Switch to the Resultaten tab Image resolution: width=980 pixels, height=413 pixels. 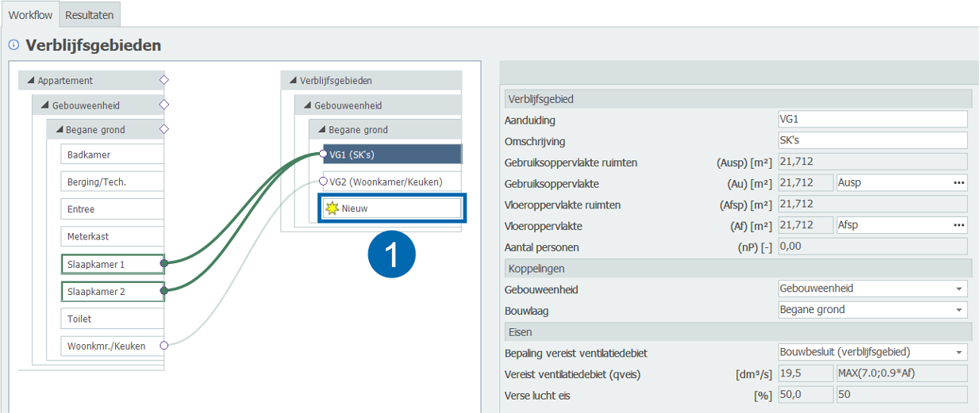click(89, 14)
